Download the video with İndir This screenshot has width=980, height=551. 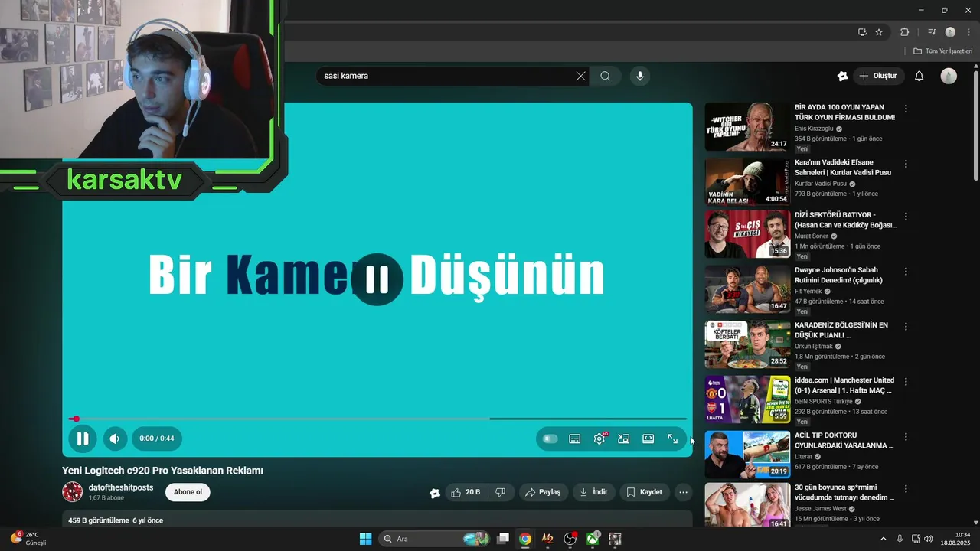[x=593, y=492]
